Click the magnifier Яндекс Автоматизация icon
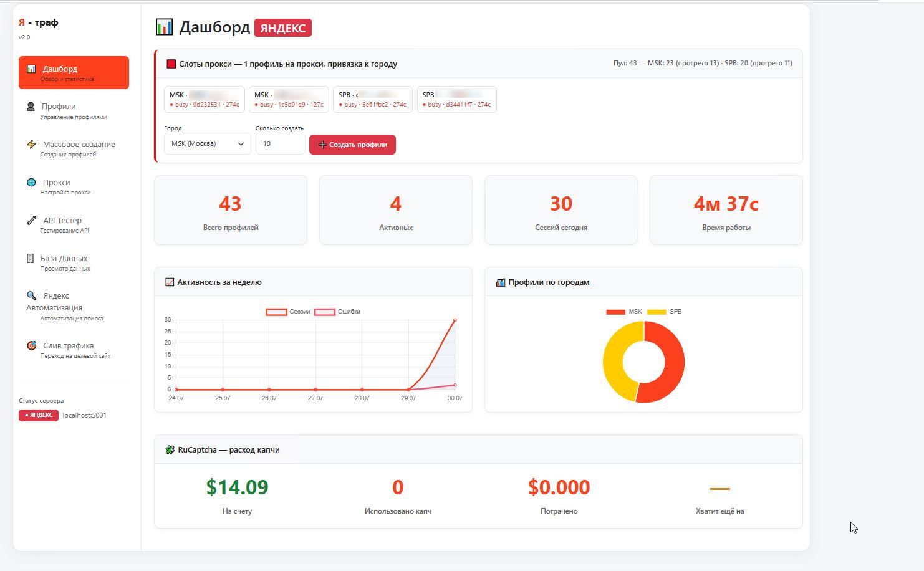924x571 pixels. click(31, 295)
